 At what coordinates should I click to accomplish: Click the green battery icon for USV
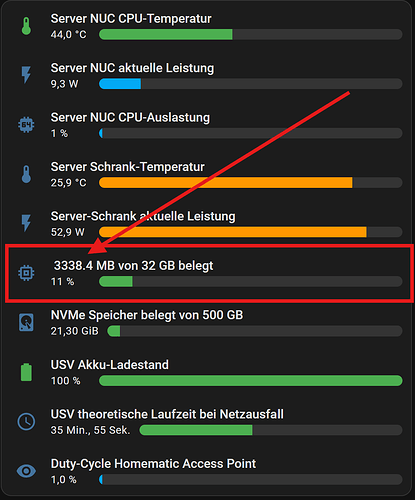[x=26, y=372]
